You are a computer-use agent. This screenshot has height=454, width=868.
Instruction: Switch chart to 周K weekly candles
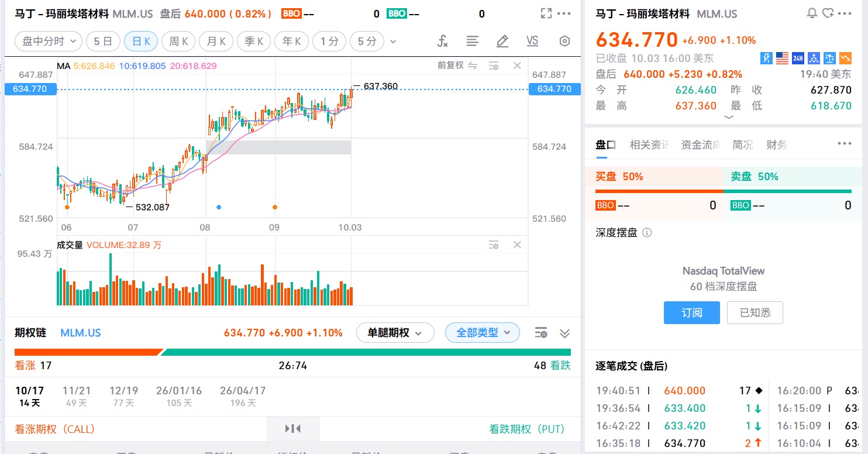coord(178,41)
